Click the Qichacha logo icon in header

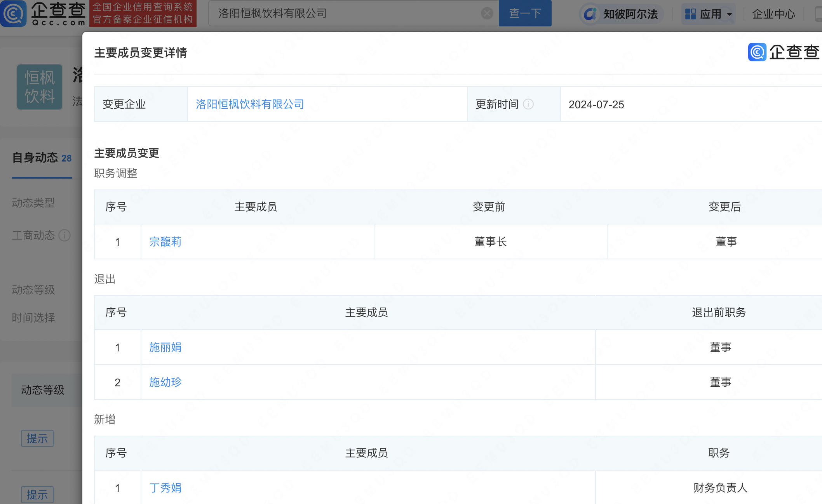pyautogui.click(x=13, y=14)
